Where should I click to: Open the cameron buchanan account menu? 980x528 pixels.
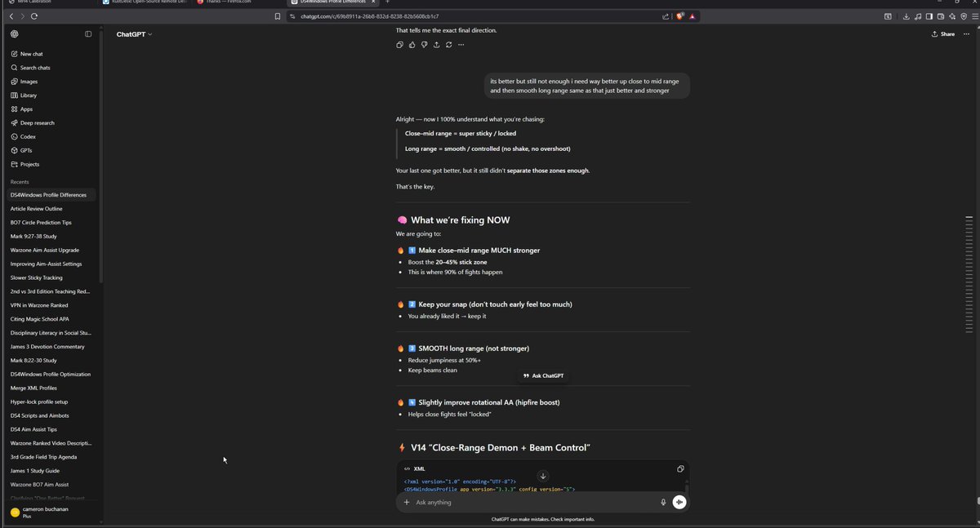click(x=50, y=512)
